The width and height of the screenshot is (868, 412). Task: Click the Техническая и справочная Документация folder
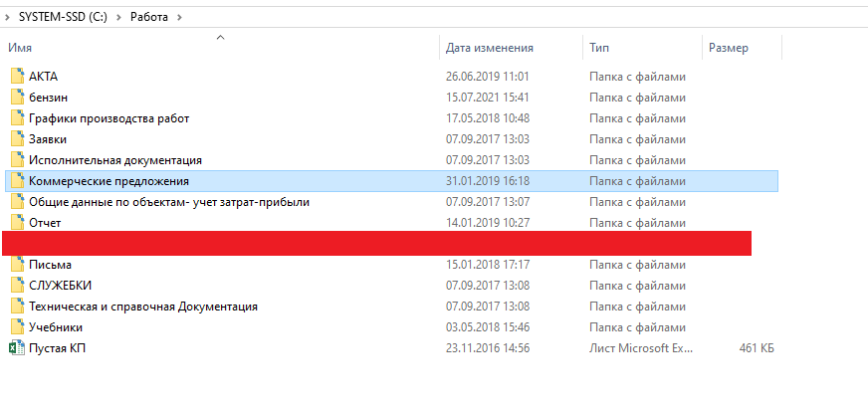143,307
